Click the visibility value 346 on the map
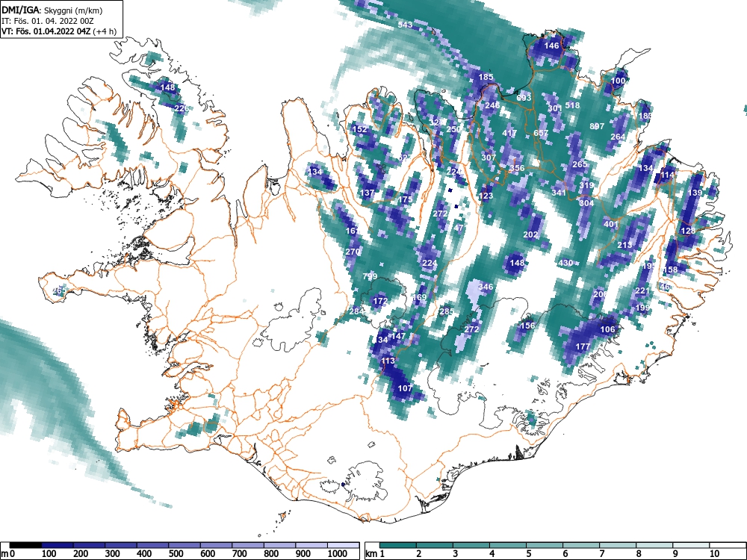Screen dimensions: 747x560 486,286
